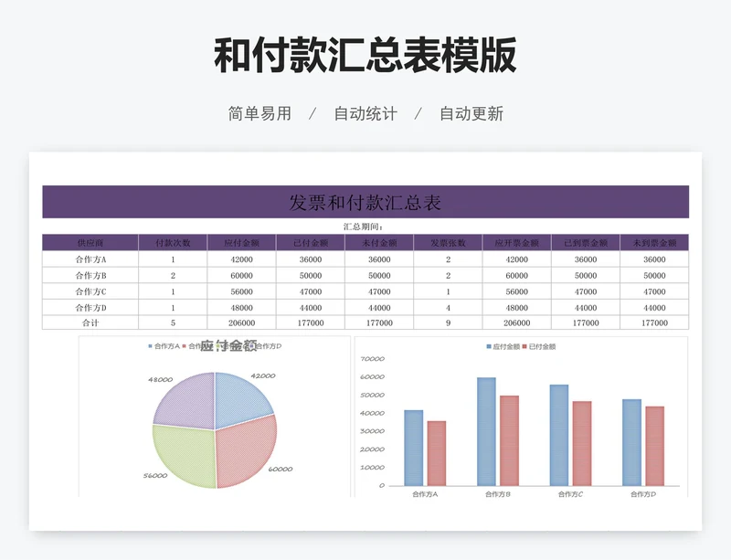Select the 合计 row 应付金额 cell 206000
The width and height of the screenshot is (731, 560).
[x=241, y=322]
